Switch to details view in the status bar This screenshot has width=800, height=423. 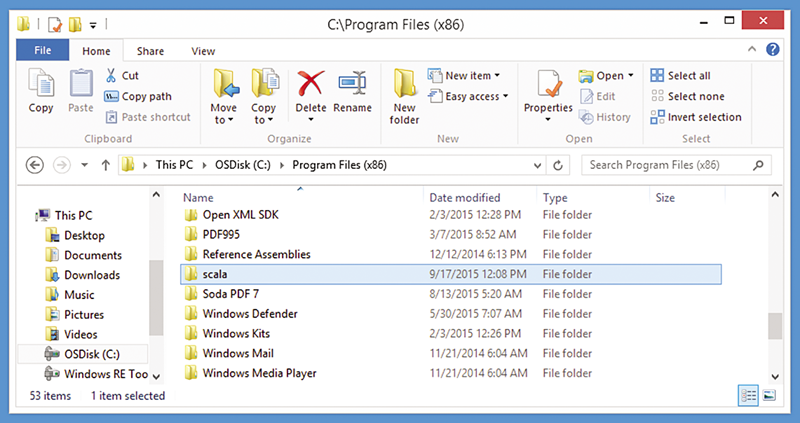[748, 395]
